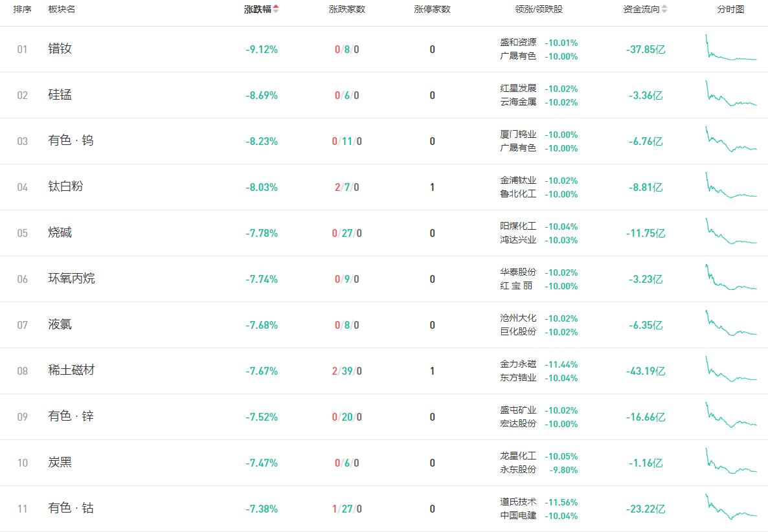Click the -23.22亿 fund flow value
The image size is (768, 532).
pos(646,509)
